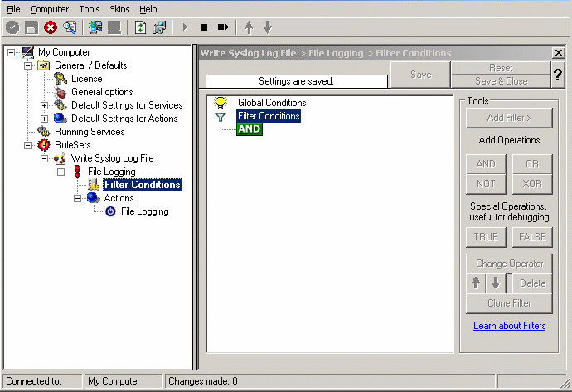Open Running Services in the tree

tap(90, 132)
